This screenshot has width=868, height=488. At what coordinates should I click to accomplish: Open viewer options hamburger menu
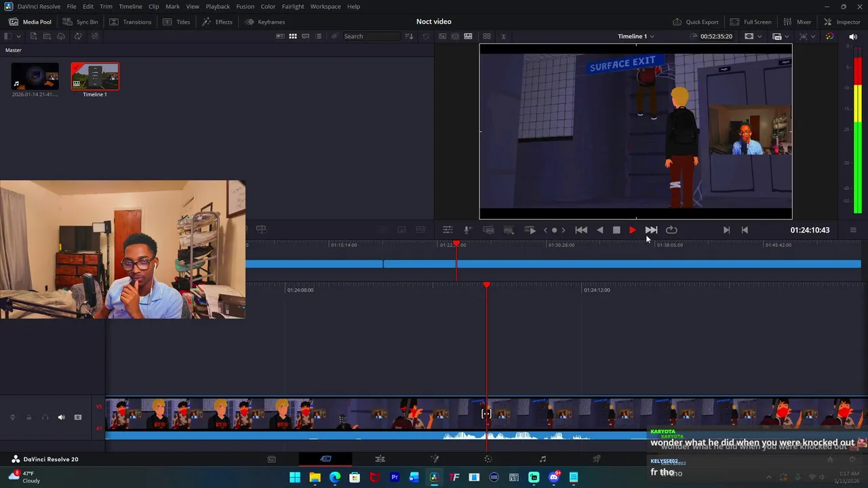pos(853,230)
